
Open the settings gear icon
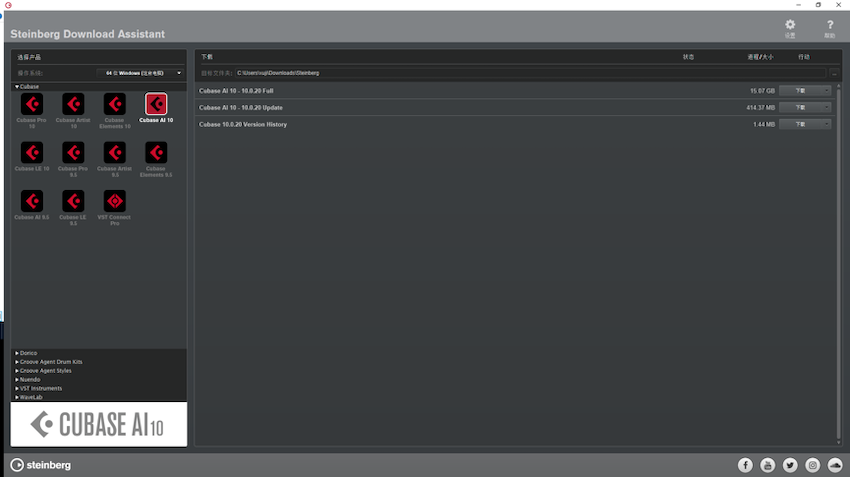790,26
